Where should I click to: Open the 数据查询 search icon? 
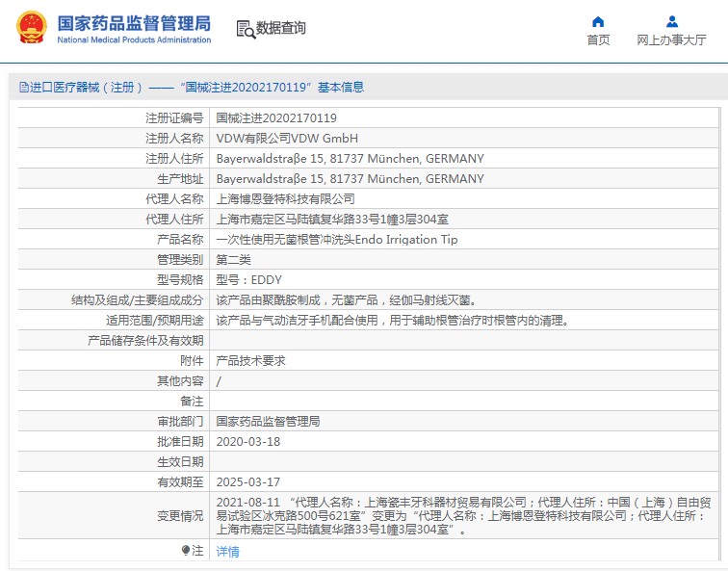(247, 29)
